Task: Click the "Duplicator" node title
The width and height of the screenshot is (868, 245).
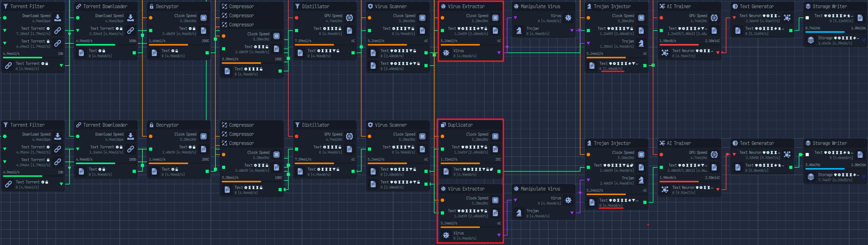Action: click(x=460, y=125)
